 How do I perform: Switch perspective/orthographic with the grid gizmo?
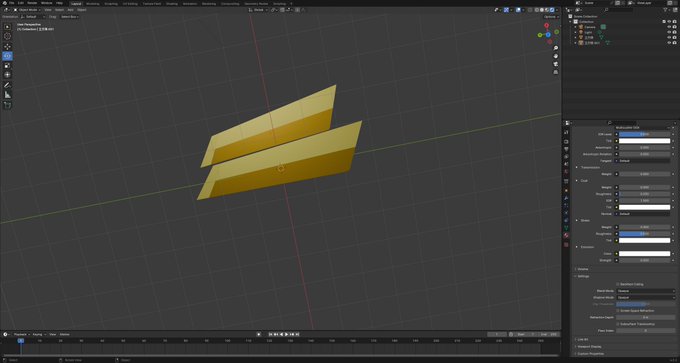tap(556, 72)
